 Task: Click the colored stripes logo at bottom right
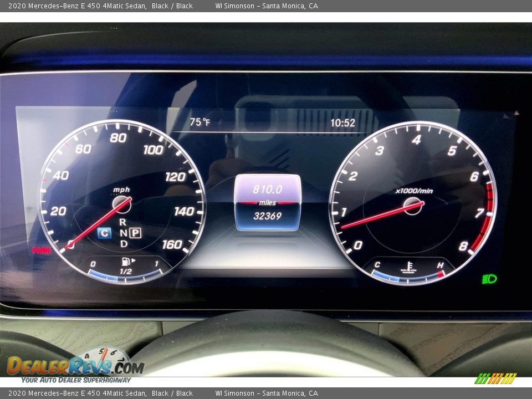coord(495,378)
